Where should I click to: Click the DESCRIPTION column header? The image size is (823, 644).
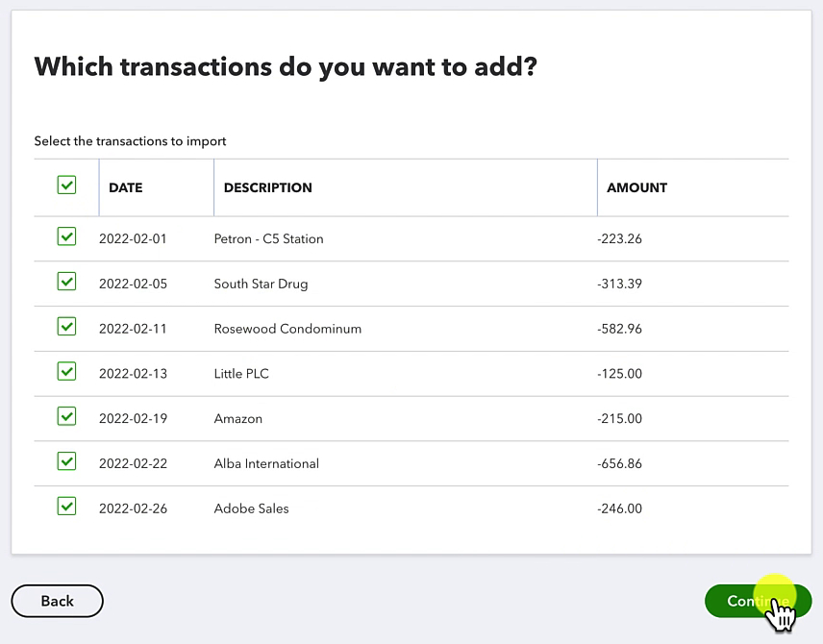267,187
